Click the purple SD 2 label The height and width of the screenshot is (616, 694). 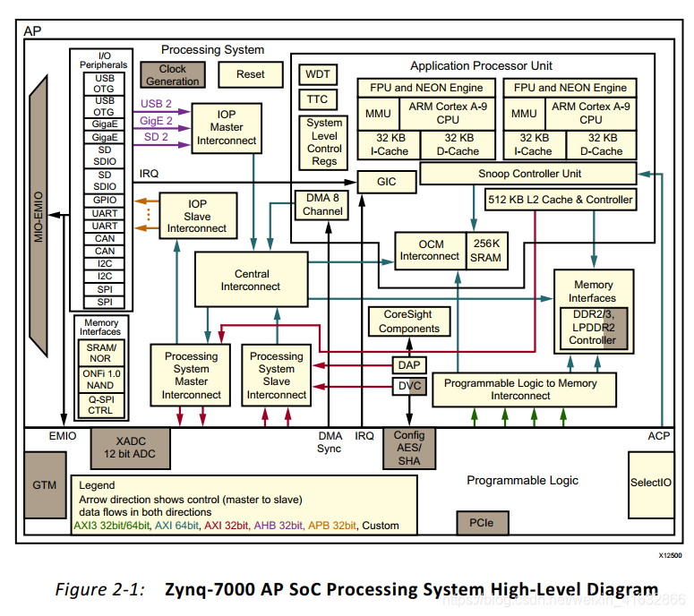(156, 137)
